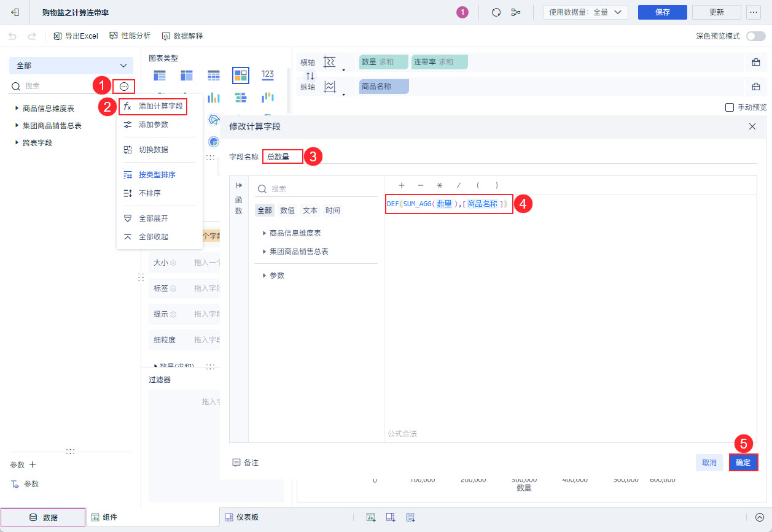Select the KPI 123 indicator chart
Screen dimensions: 772x532
click(x=268, y=74)
